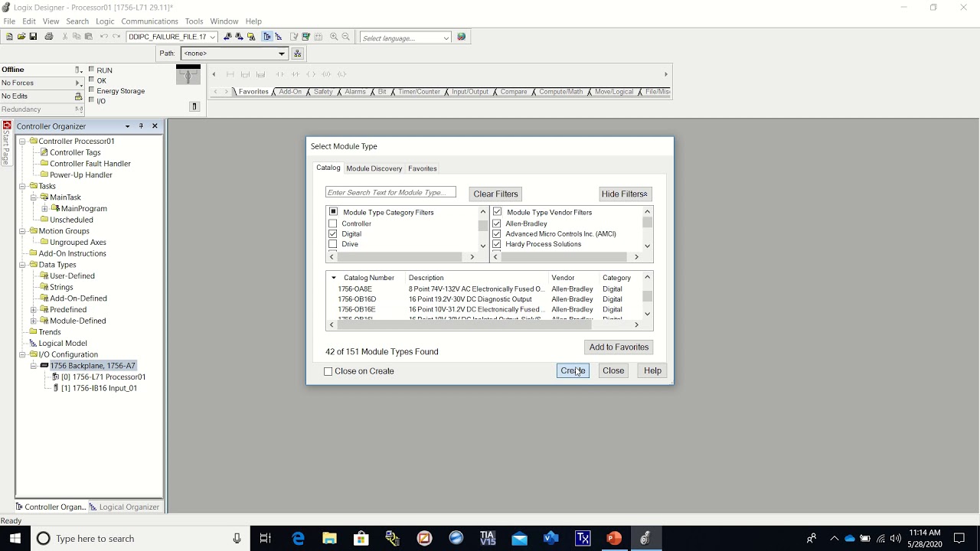The height and width of the screenshot is (551, 980).
Task: Open TIA Portal V15 from the taskbar
Action: (488, 538)
